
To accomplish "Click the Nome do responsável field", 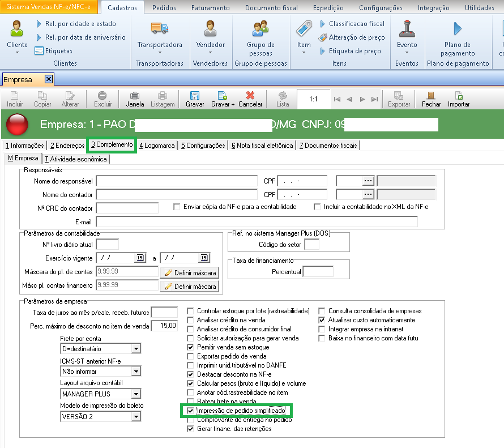I will click(177, 181).
